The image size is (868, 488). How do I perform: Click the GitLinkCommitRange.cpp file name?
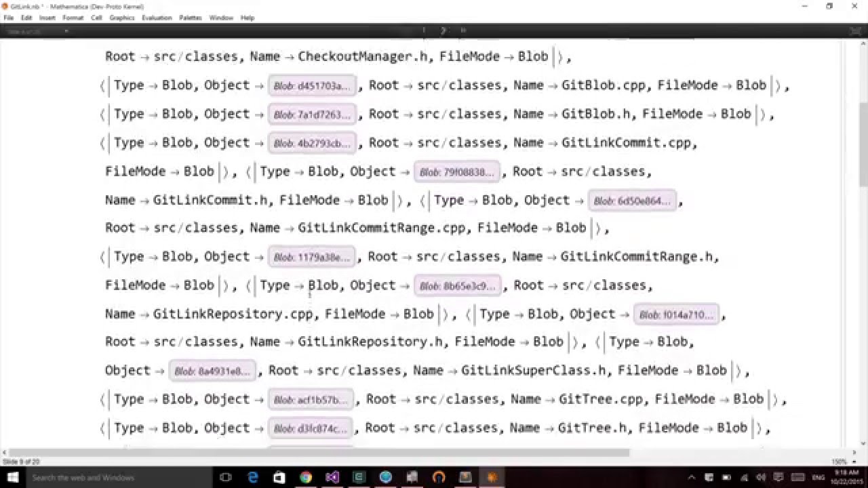382,228
